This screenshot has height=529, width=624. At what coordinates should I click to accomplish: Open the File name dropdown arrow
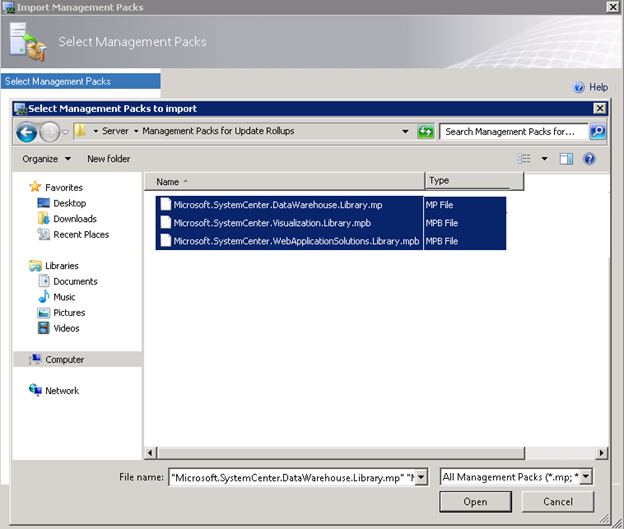point(422,477)
